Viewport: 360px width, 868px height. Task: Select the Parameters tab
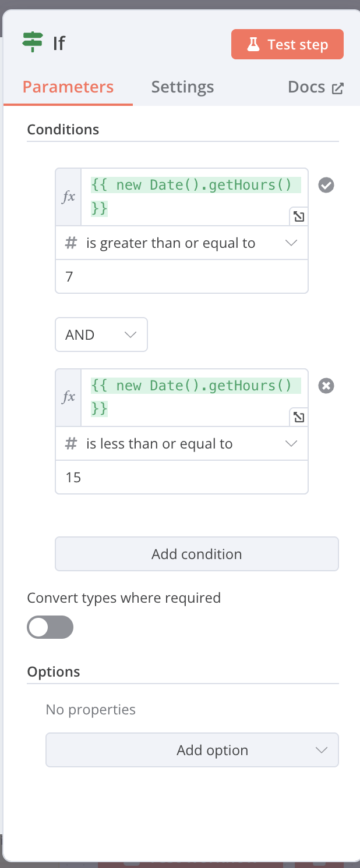pyautogui.click(x=68, y=87)
